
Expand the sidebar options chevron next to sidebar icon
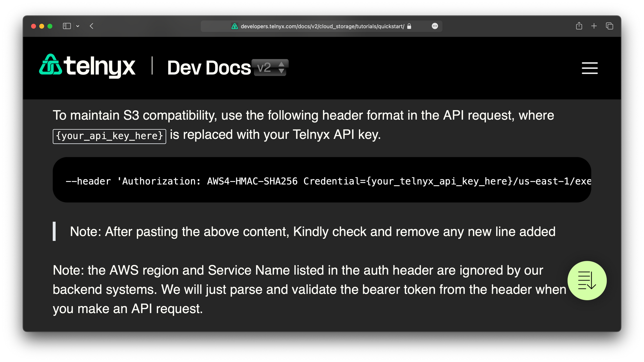pyautogui.click(x=78, y=26)
